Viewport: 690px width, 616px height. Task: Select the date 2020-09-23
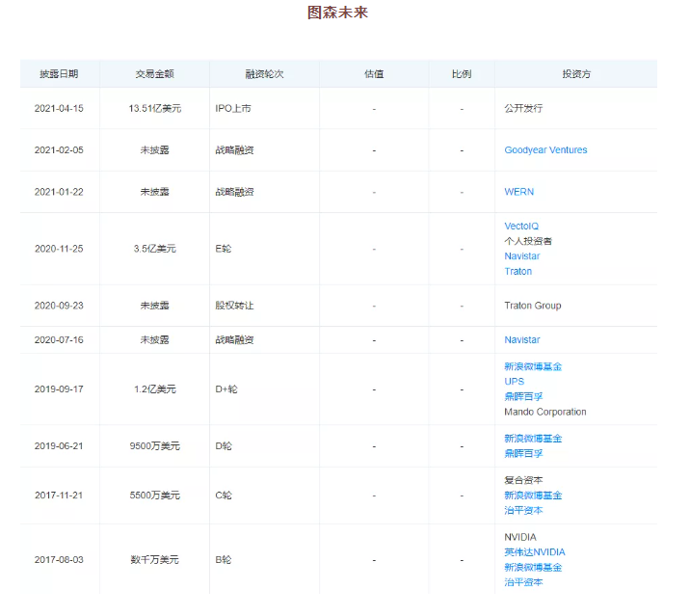click(59, 306)
